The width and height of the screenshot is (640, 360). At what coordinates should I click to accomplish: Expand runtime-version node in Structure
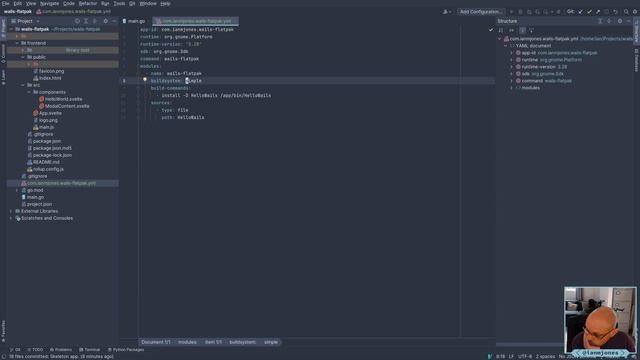pyautogui.click(x=511, y=67)
